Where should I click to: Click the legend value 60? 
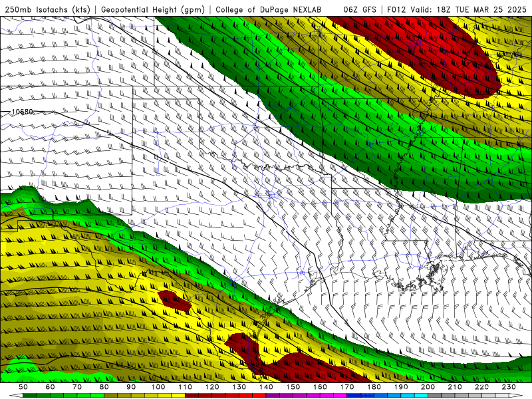[x=51, y=387]
